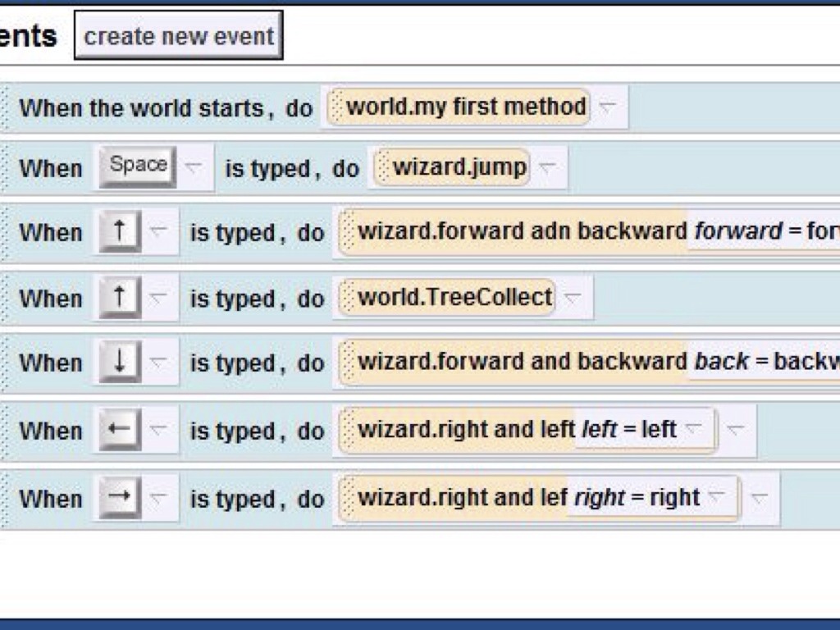
Task: Click the Space key icon
Action: [x=138, y=167]
